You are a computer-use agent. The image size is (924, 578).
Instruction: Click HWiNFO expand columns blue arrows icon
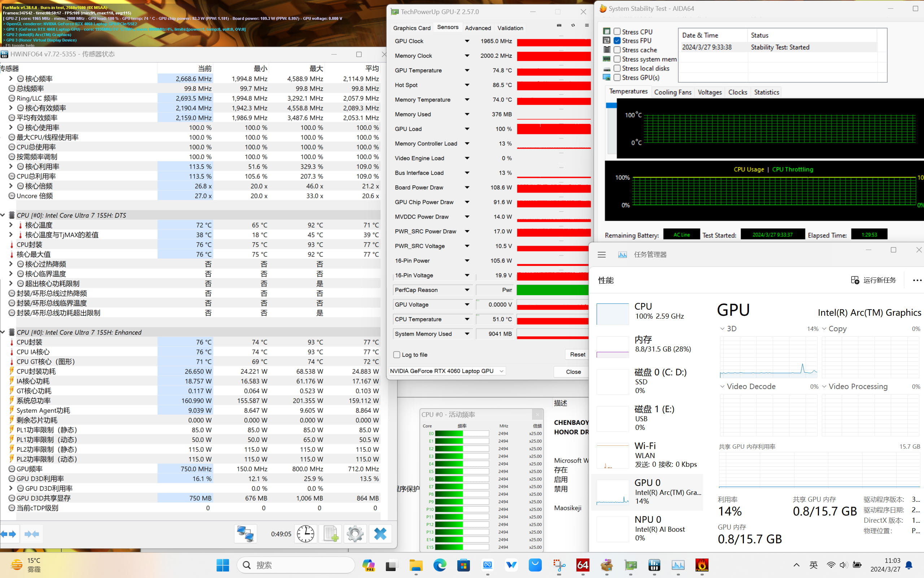tap(8, 534)
